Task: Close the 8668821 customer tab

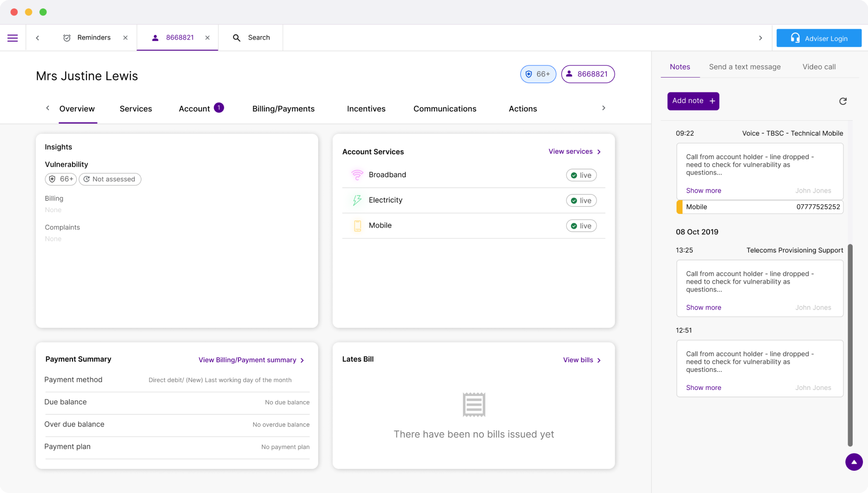Action: (x=208, y=38)
